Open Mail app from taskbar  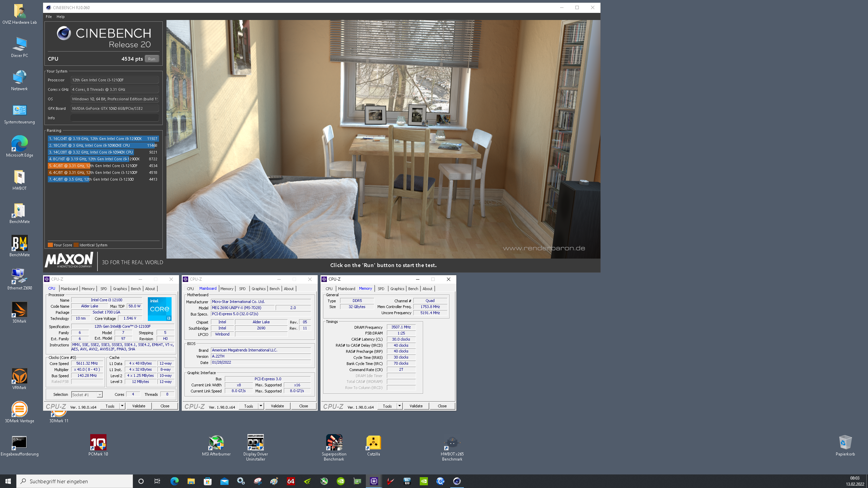(224, 481)
